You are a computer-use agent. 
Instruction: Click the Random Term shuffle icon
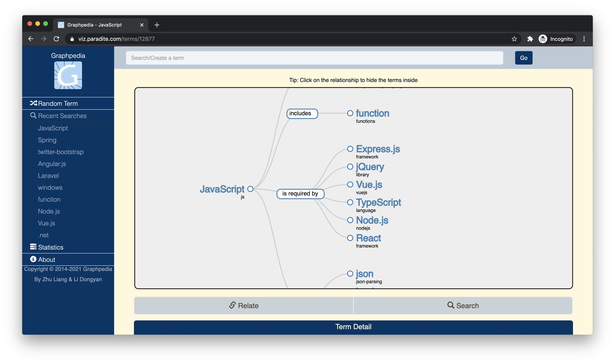tap(34, 103)
